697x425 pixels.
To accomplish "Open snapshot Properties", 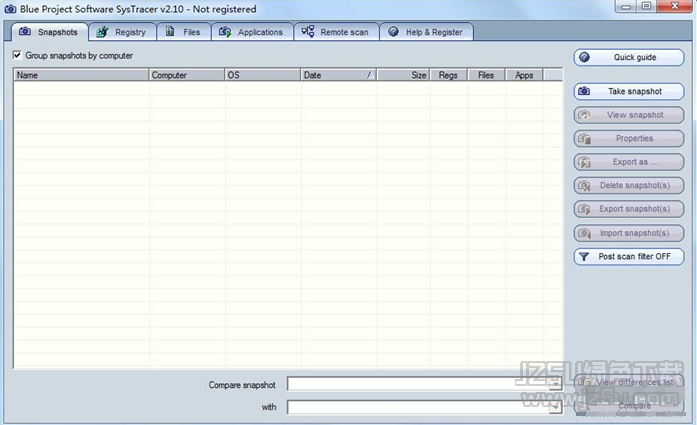I will click(x=629, y=139).
